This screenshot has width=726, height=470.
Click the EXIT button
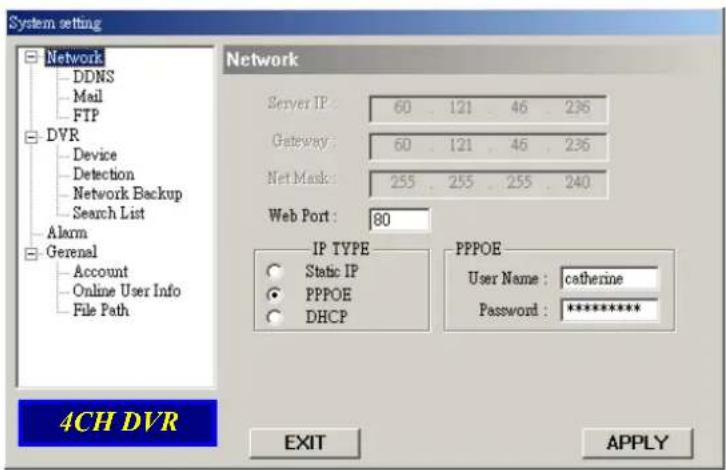(x=305, y=443)
